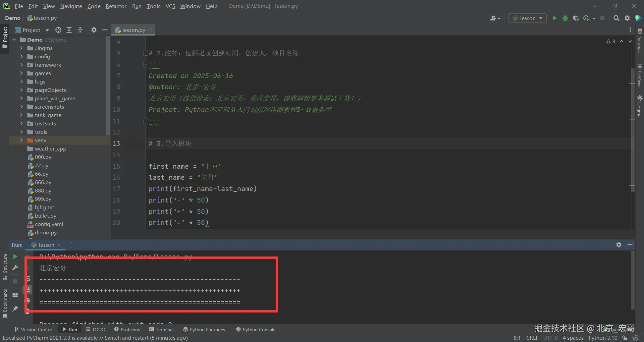Open the profiler options dropdown arrow
The image size is (644, 342).
594,18
